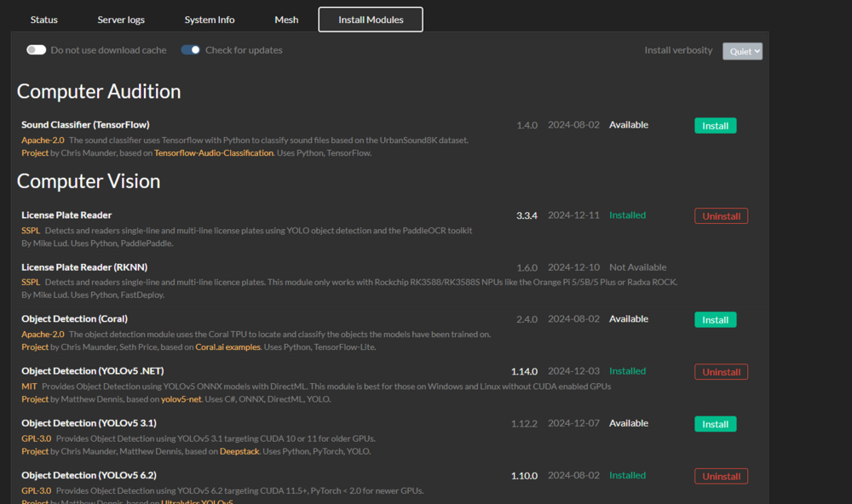Viewport: 852px width, 504px height.
Task: Open the MIT license link
Action: coord(29,387)
